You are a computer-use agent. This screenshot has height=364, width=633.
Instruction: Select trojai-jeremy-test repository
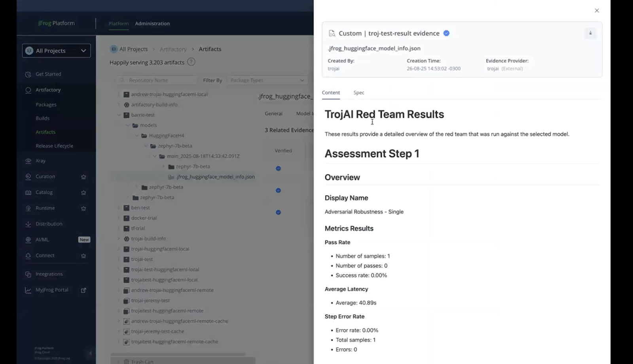point(150,300)
